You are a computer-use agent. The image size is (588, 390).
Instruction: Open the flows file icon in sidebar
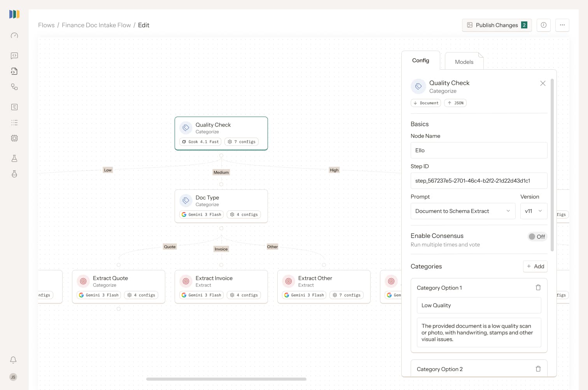(14, 71)
